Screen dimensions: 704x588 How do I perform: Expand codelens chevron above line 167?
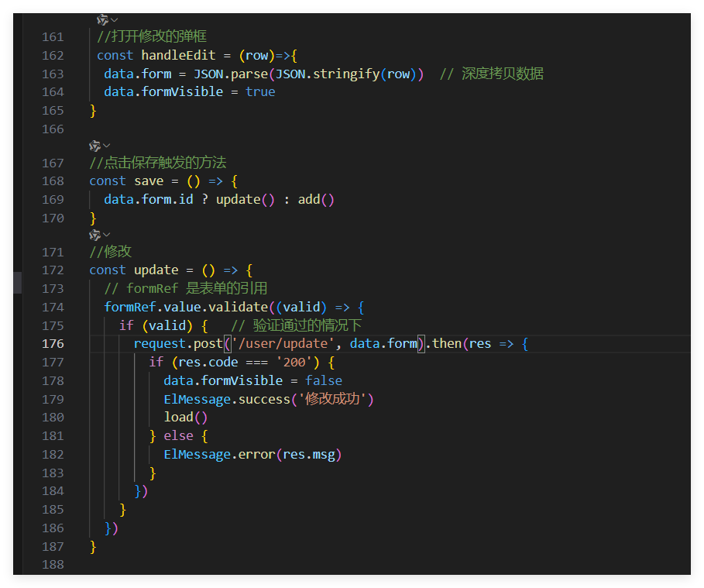(106, 146)
